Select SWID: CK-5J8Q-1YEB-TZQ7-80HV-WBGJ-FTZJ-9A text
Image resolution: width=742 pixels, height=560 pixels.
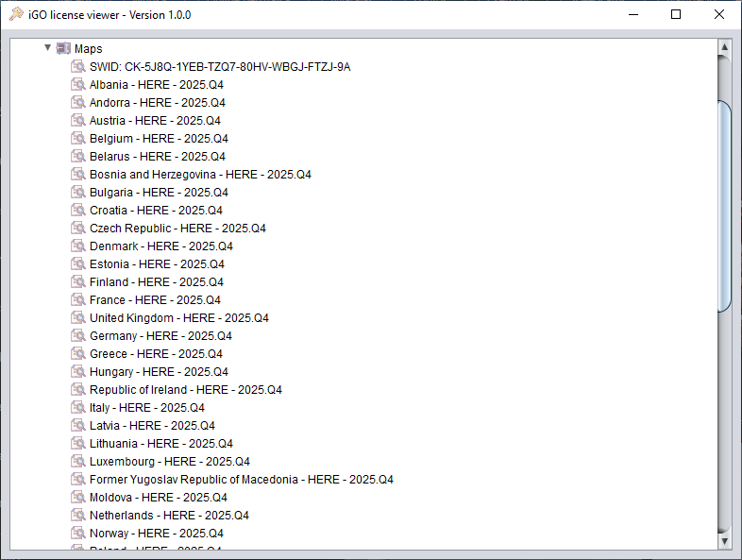pos(220,67)
